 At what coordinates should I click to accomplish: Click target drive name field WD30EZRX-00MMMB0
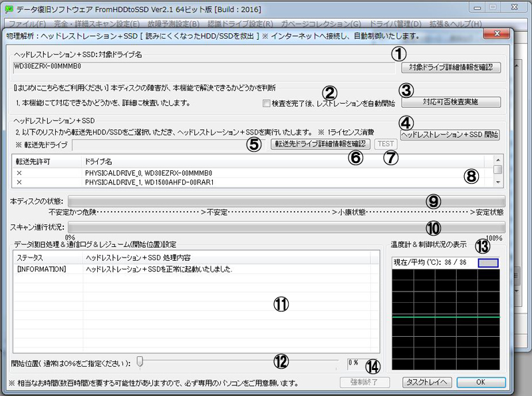[x=204, y=67]
